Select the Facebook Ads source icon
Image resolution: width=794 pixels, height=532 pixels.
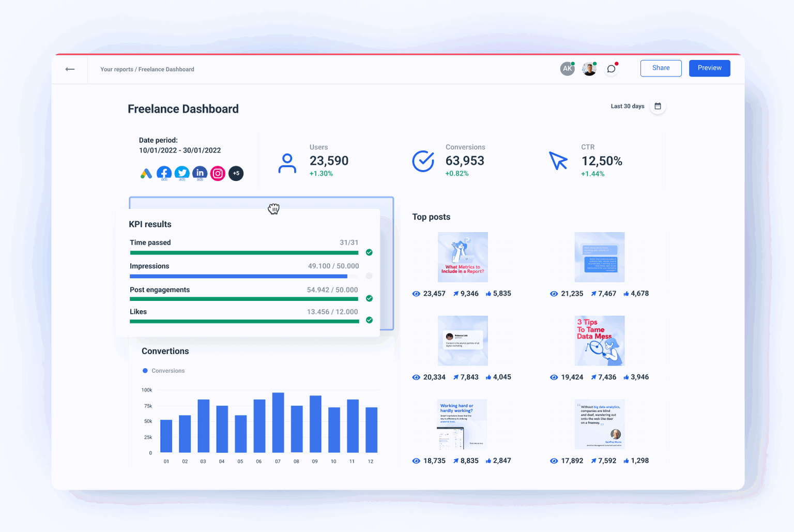(164, 173)
